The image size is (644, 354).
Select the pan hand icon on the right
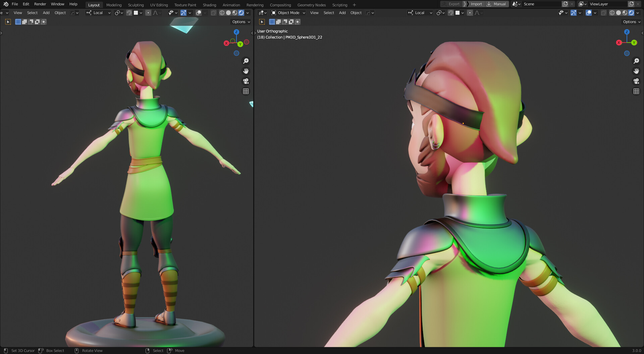click(x=636, y=71)
